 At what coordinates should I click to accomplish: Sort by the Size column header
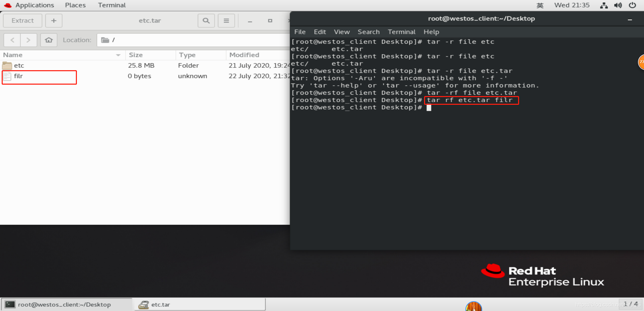[150, 55]
